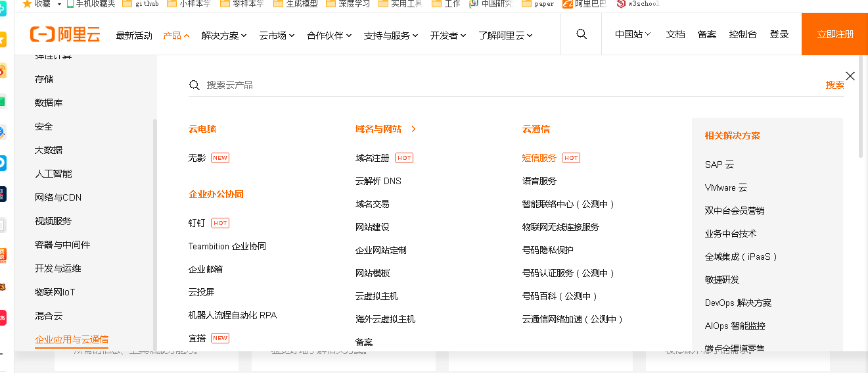
Task: Open the 实用工具 bookmark folder
Action: click(400, 3)
